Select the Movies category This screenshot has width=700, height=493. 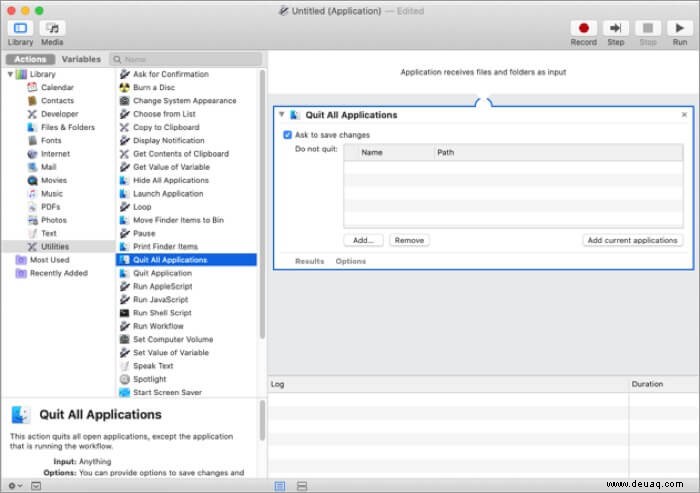point(54,180)
